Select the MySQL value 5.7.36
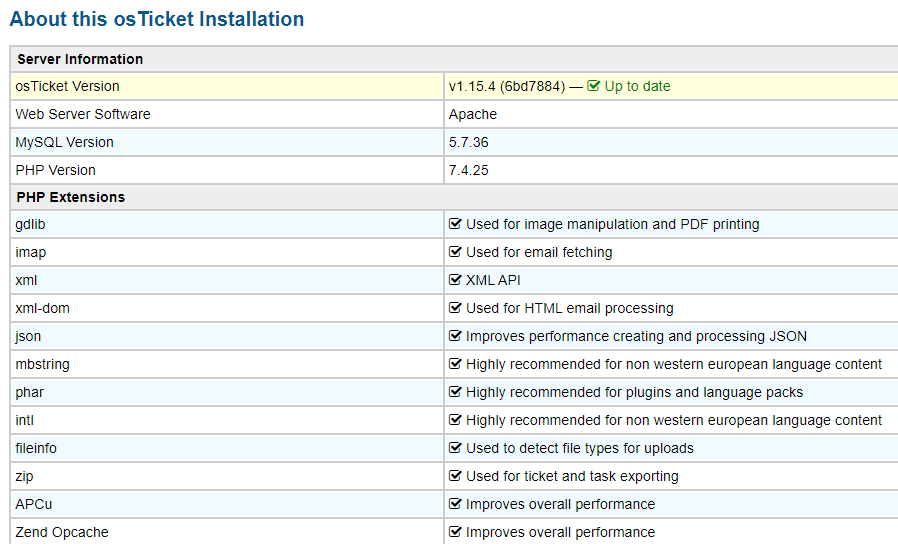898x544 pixels. pos(468,143)
